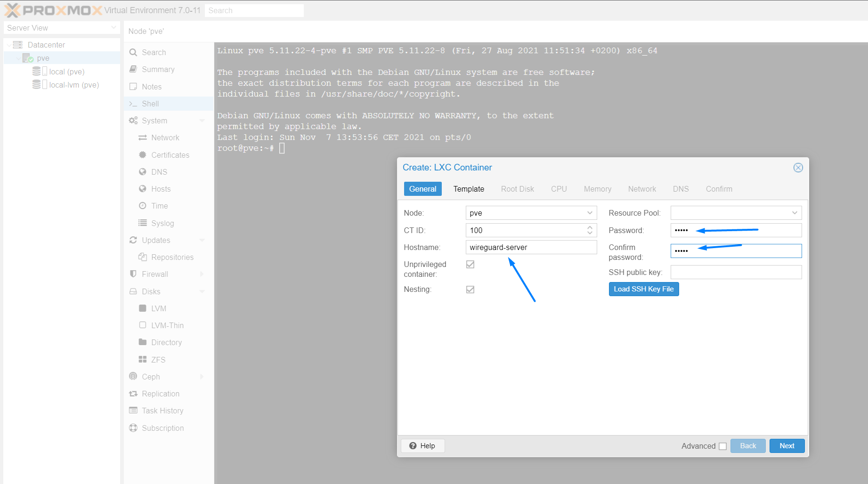The width and height of the screenshot is (868, 484).
Task: Select local (pve) storage in tree
Action: tap(61, 72)
